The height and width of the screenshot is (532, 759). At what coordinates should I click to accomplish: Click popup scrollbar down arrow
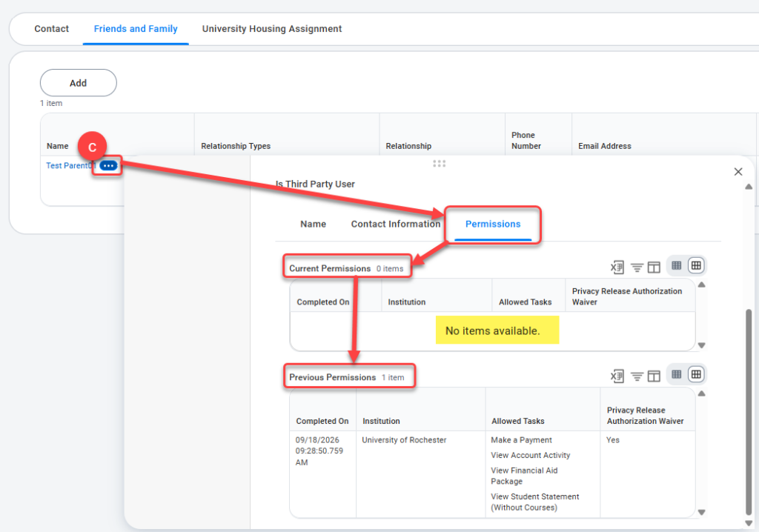click(x=749, y=523)
